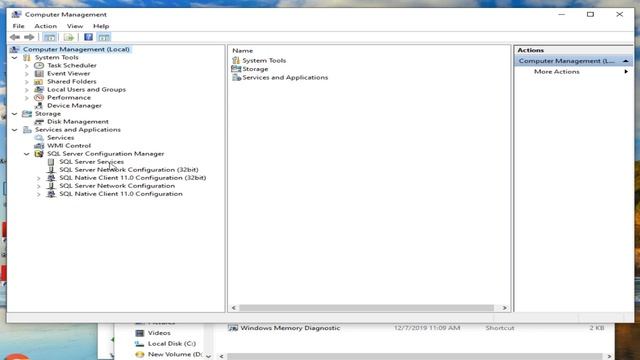Image resolution: width=640 pixels, height=360 pixels.
Task: Click the Device Manager icon
Action: [x=39, y=106]
